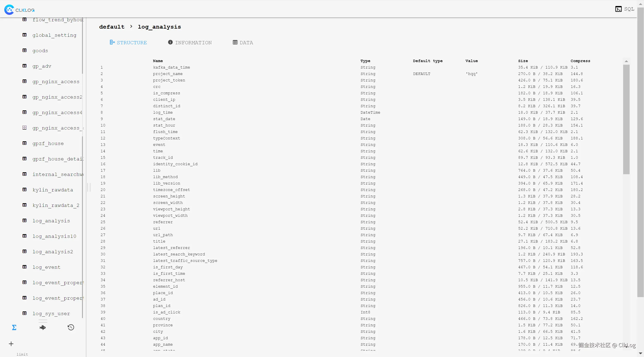Viewport: 644px width, 357px height.
Task: Open the SQL console icon
Action: 618,9
